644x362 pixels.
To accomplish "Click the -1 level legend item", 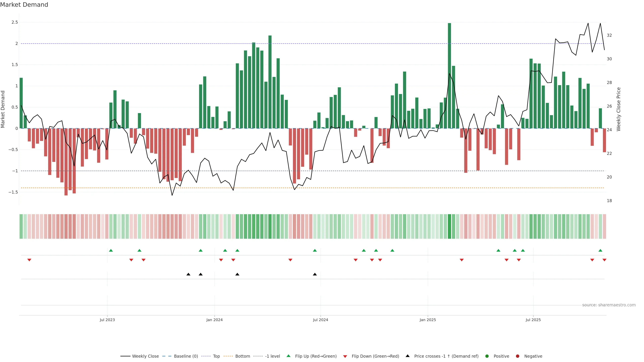I will pos(272,356).
